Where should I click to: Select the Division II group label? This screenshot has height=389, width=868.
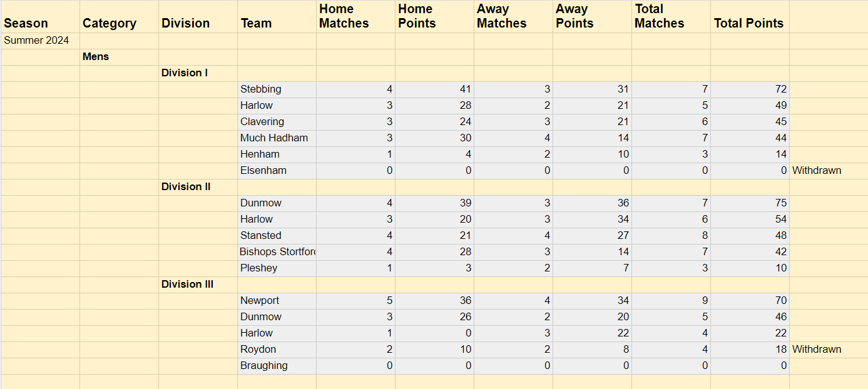198,187
